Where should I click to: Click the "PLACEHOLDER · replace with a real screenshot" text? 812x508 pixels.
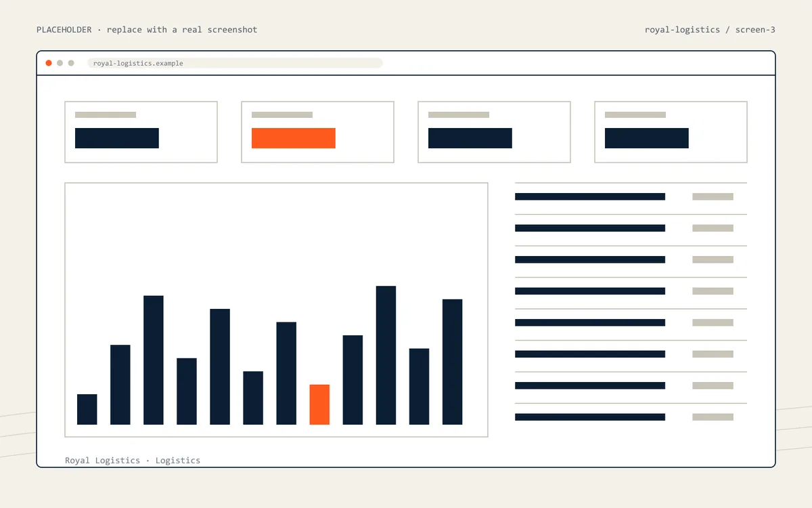[x=147, y=30]
